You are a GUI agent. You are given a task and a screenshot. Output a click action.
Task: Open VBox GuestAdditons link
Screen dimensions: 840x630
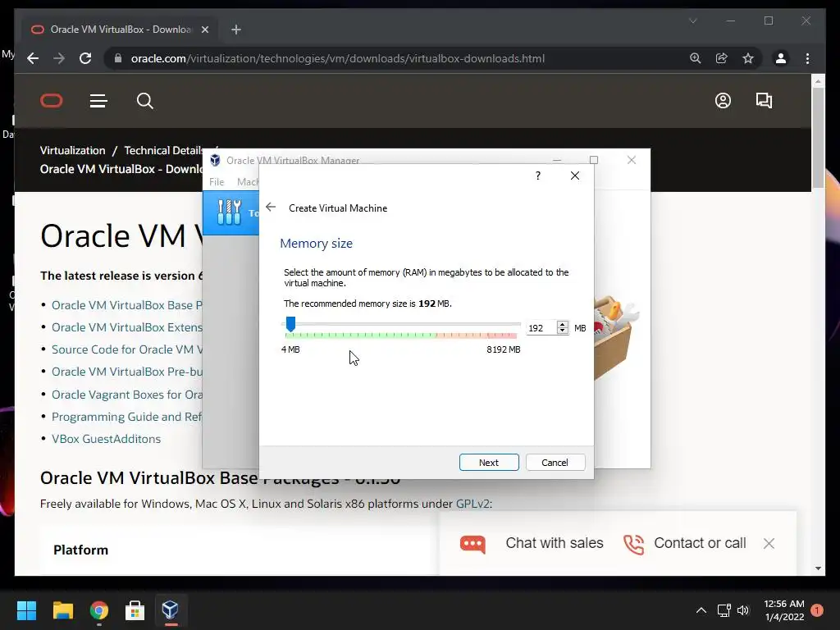click(106, 439)
